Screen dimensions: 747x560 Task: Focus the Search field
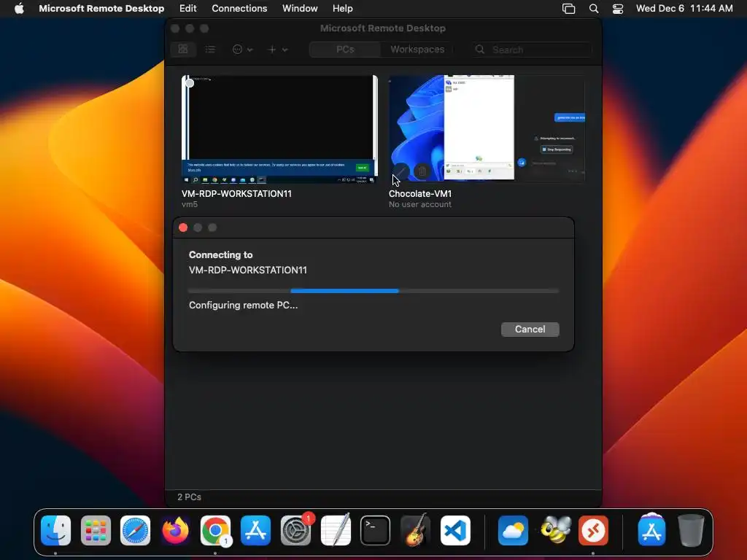tap(533, 50)
